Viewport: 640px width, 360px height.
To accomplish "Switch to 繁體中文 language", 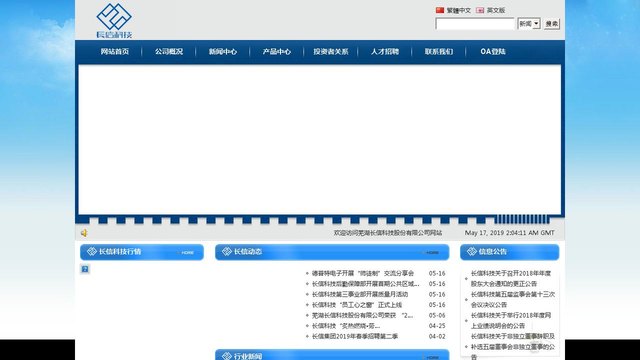I will (x=458, y=10).
